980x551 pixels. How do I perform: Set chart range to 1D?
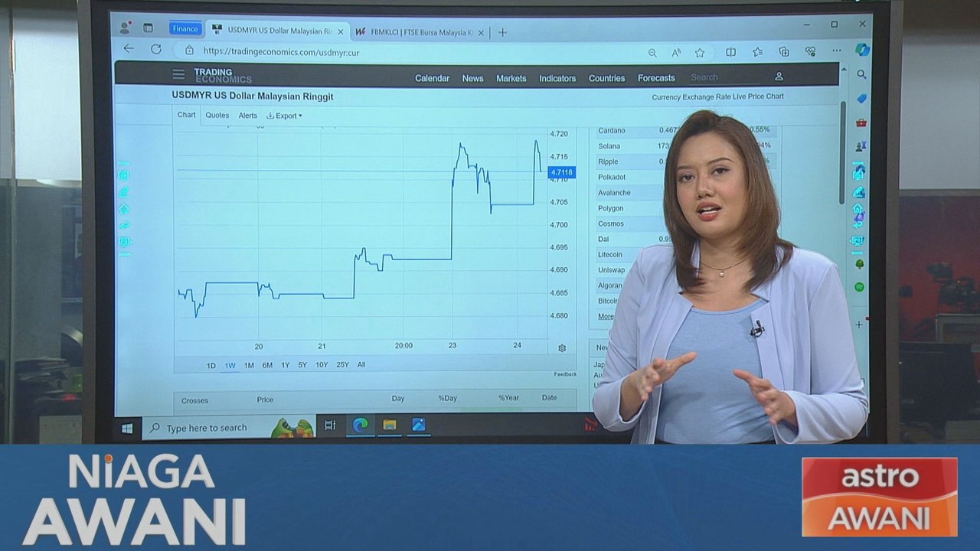[x=211, y=365]
